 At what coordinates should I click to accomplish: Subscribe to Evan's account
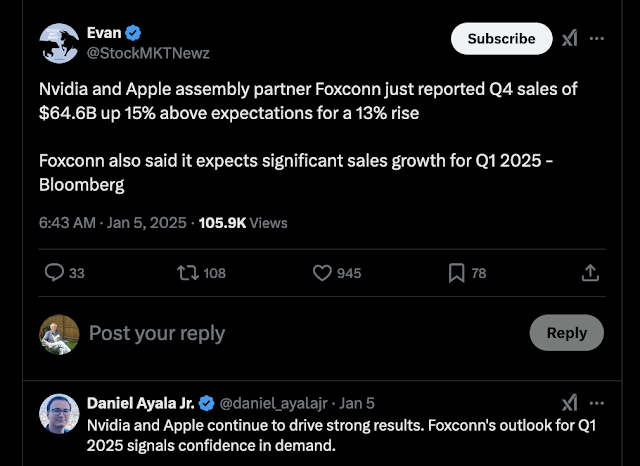501,38
